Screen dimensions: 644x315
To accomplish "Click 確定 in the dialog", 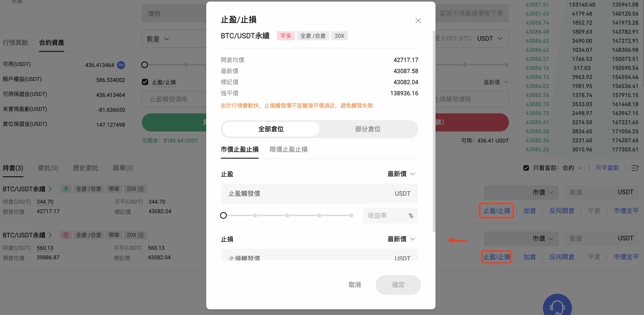I will point(398,285).
